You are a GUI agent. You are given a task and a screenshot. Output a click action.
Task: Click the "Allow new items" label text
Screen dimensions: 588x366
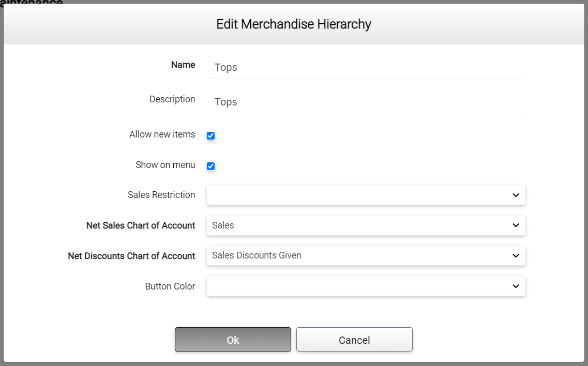[162, 134]
